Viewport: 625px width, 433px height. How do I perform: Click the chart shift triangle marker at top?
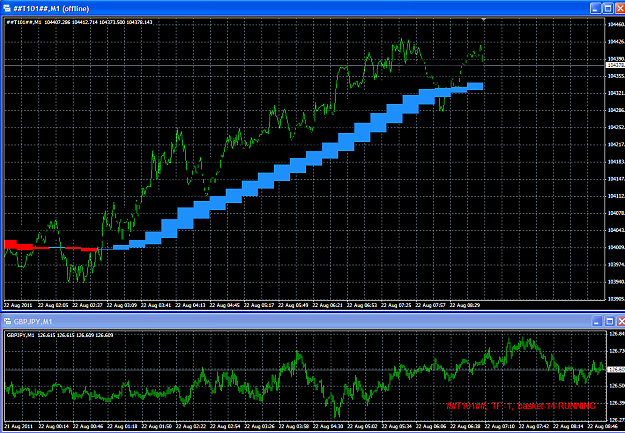483,19
